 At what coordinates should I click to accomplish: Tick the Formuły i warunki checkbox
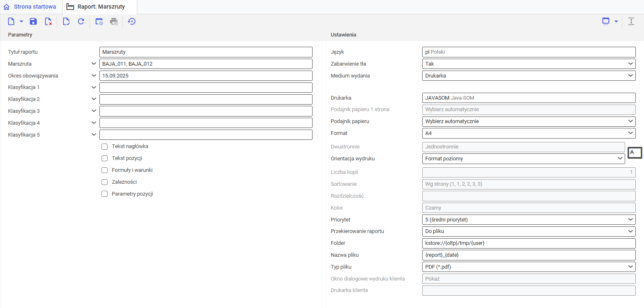(105, 170)
